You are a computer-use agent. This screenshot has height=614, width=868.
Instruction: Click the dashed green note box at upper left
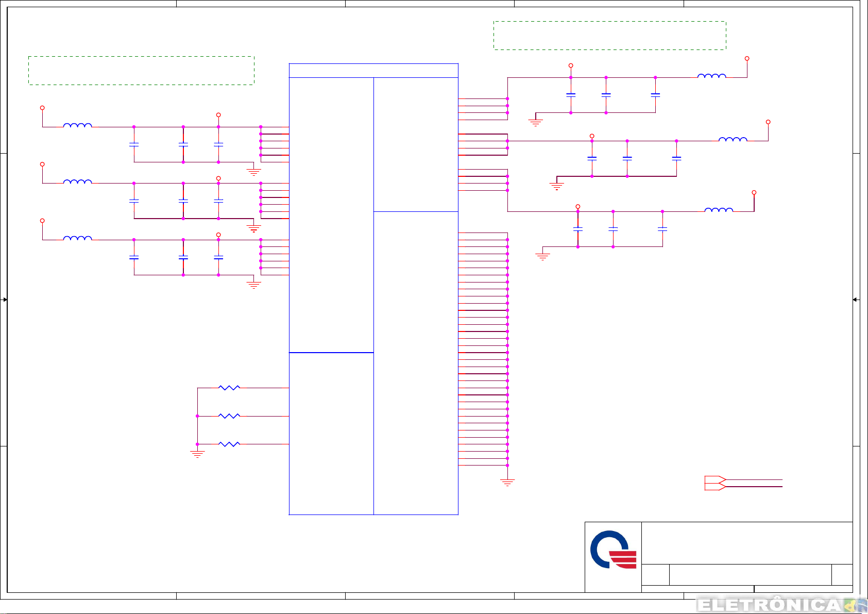[x=141, y=71]
